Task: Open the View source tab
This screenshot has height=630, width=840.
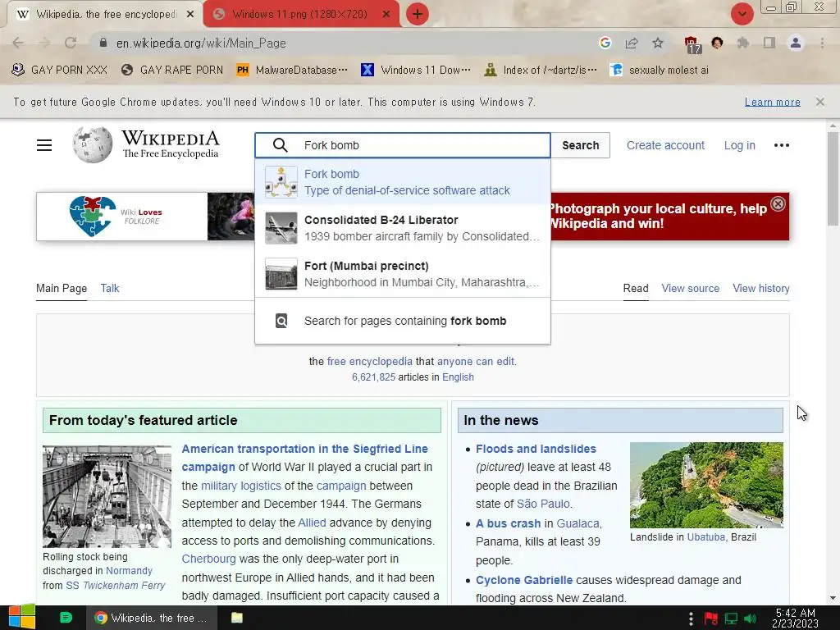Action: (x=690, y=288)
